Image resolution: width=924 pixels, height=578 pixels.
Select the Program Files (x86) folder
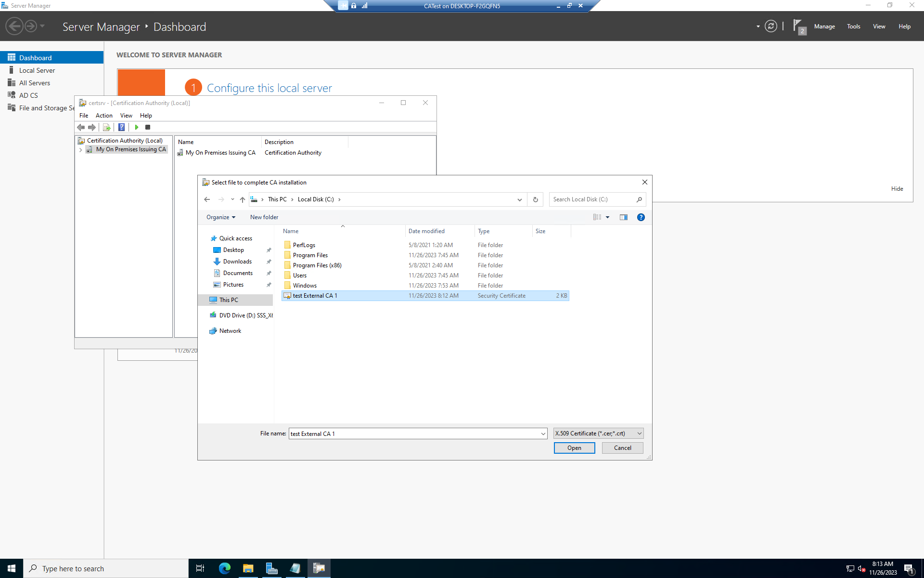pos(317,265)
